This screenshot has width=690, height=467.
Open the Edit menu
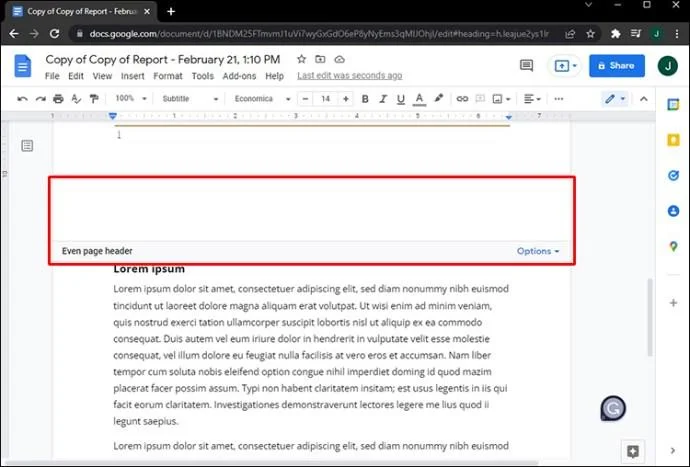[x=76, y=76]
